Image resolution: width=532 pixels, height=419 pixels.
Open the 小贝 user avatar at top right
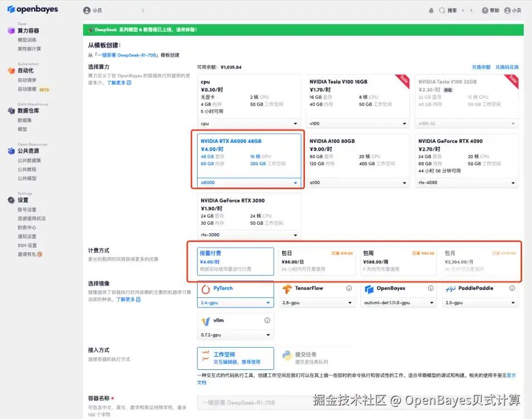pos(507,11)
